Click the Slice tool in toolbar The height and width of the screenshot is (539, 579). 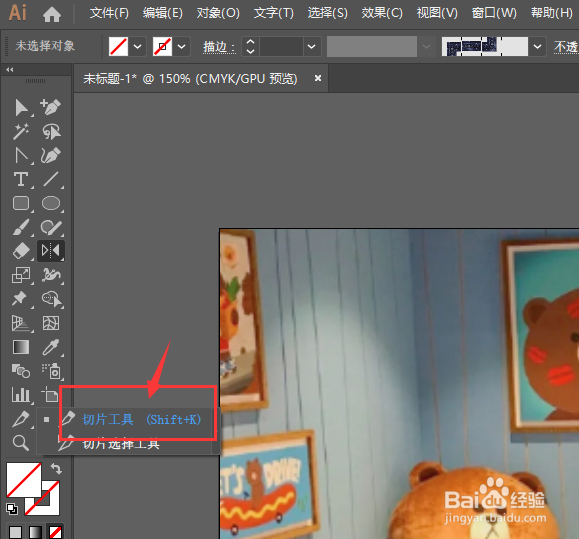click(x=21, y=419)
